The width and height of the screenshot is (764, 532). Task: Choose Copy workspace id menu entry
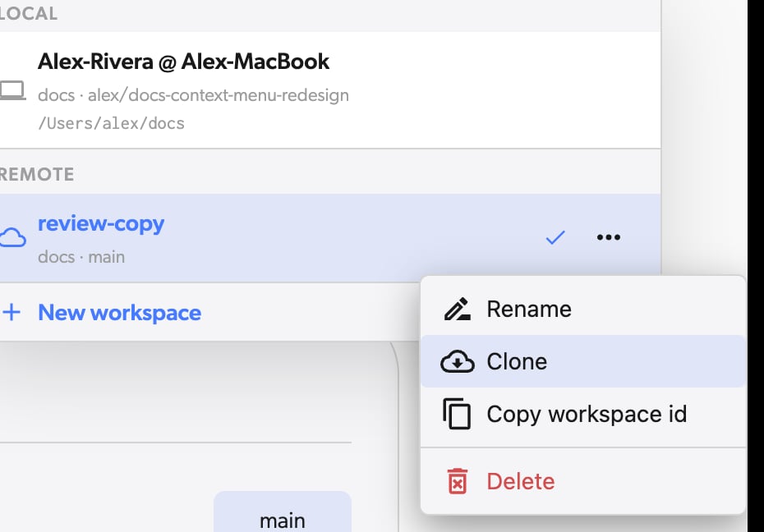tap(583, 415)
